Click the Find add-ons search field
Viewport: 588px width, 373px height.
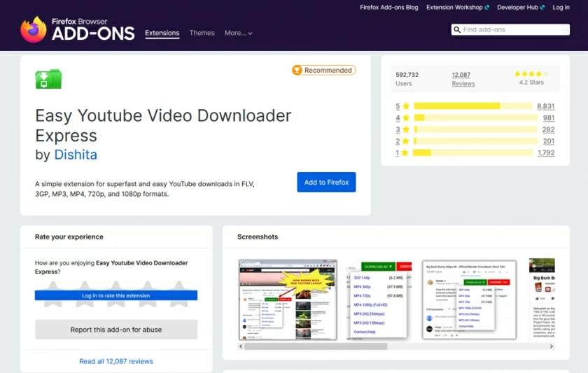pos(510,29)
